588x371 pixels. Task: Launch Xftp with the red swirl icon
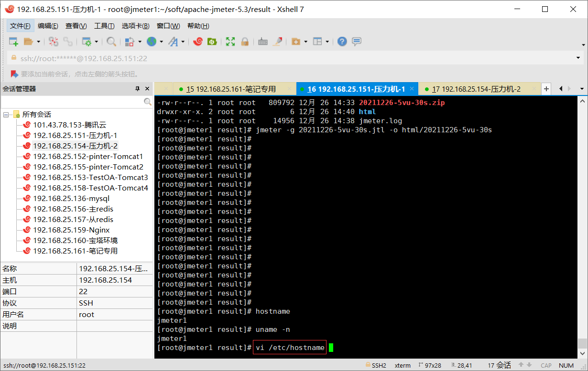pyautogui.click(x=197, y=42)
